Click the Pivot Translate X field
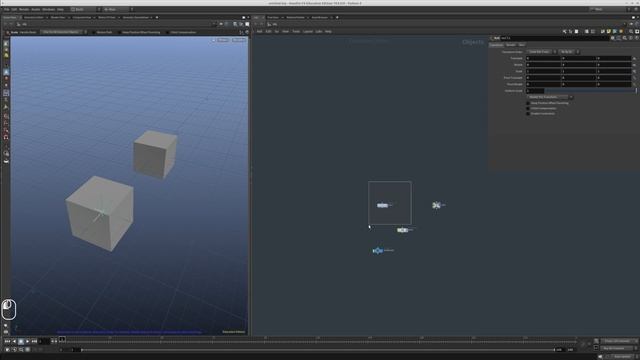Screen dimensions: 640x360 coord(543,78)
